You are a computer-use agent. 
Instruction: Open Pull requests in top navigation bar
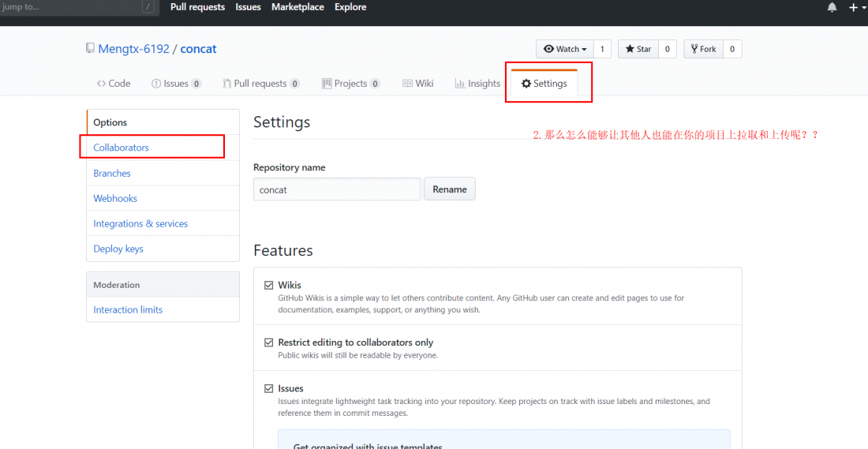[x=197, y=7]
